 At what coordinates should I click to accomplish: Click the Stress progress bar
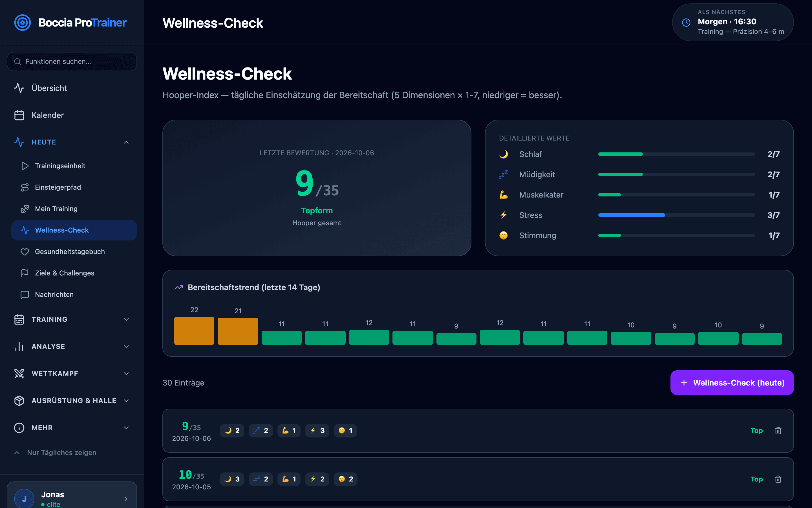click(x=676, y=215)
